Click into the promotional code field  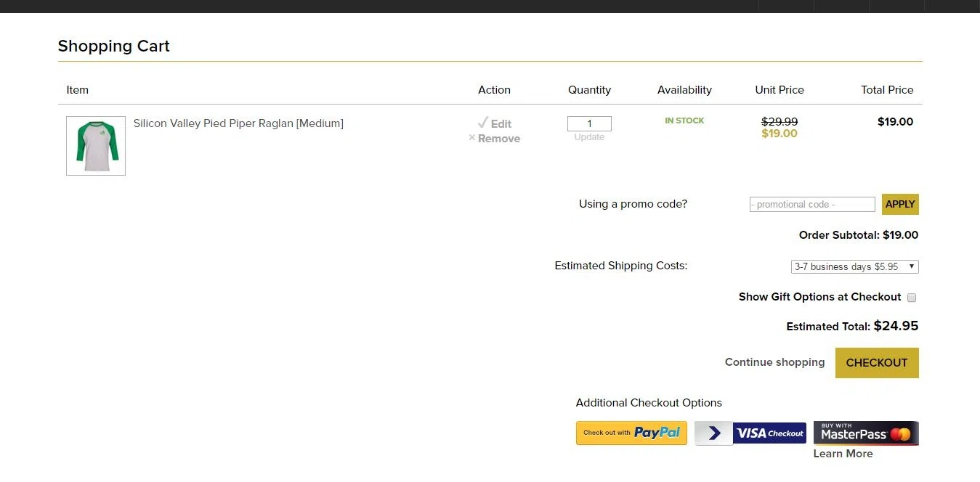tap(812, 205)
